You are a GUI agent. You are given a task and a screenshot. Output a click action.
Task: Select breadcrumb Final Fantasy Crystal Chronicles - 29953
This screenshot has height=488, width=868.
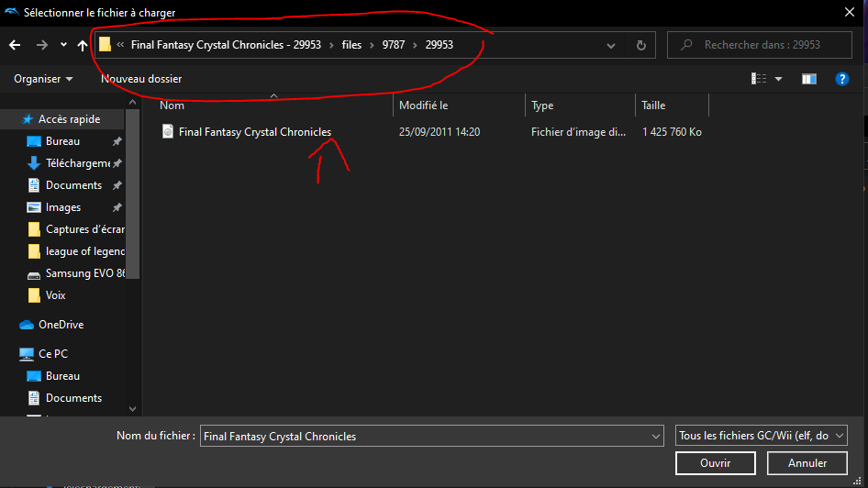226,45
